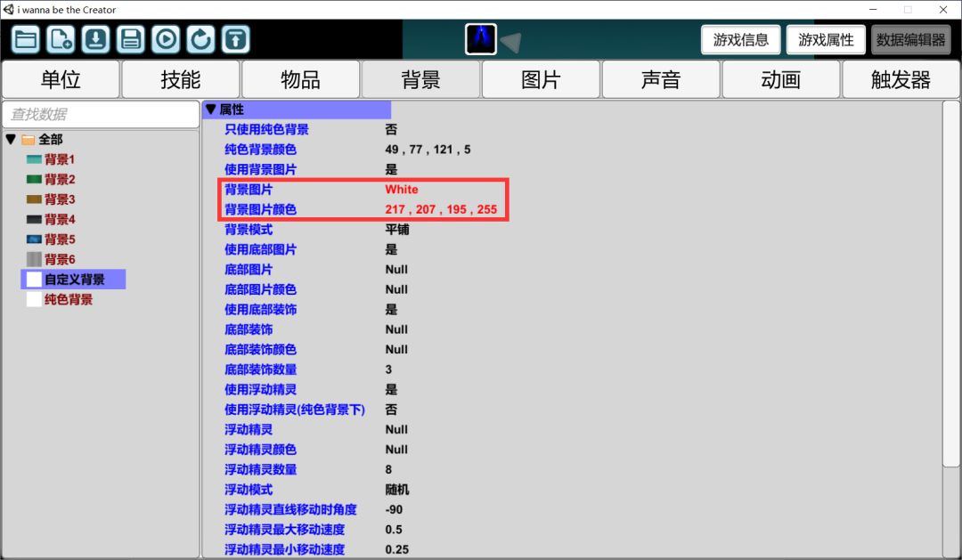Click the circular reload arrow icon

click(x=200, y=39)
